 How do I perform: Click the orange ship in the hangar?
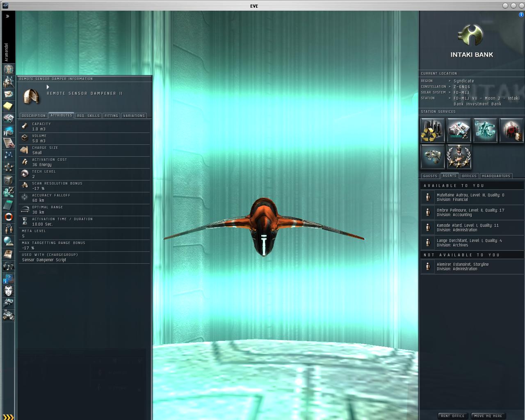click(264, 227)
